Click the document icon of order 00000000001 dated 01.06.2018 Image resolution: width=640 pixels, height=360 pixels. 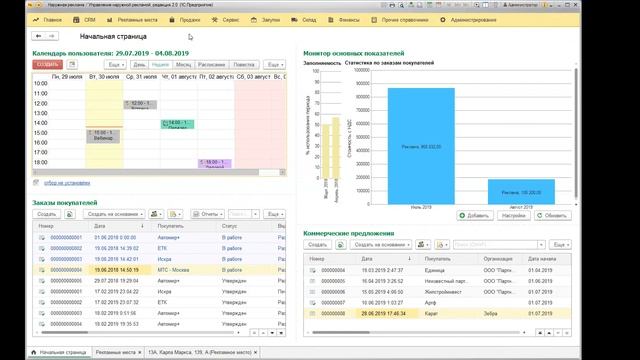(x=42, y=238)
